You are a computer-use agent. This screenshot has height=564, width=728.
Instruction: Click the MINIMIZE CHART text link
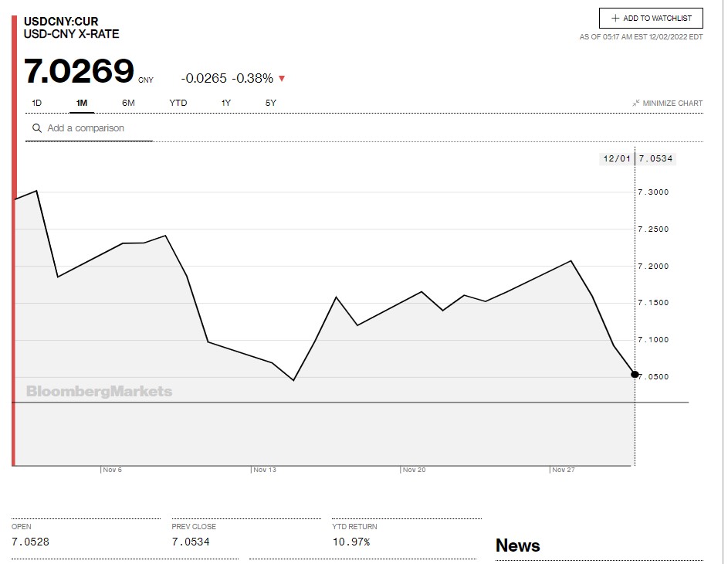coord(672,104)
